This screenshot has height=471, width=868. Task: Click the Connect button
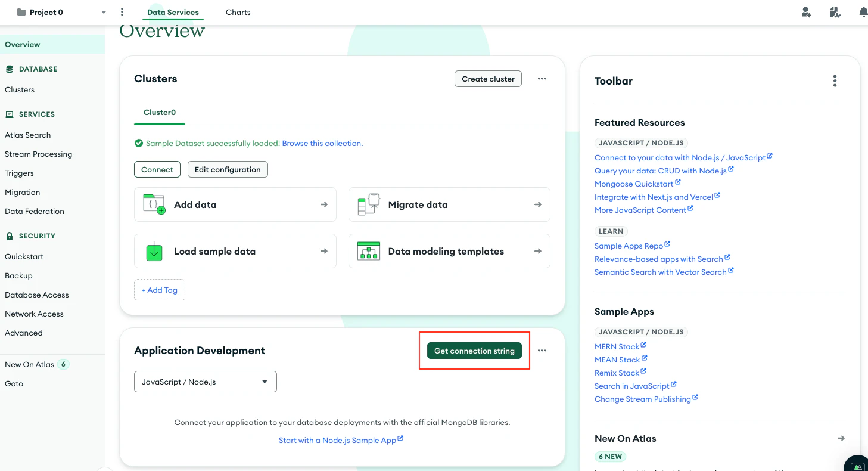pyautogui.click(x=157, y=169)
